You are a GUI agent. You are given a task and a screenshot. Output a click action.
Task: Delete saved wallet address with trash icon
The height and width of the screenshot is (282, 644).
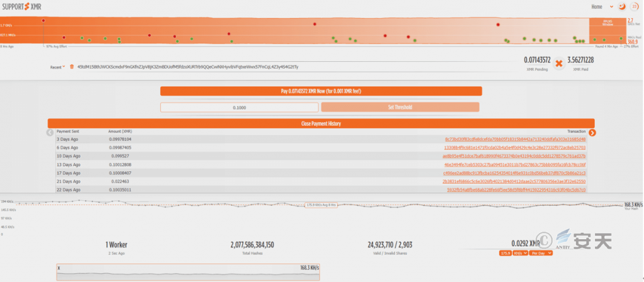(72, 67)
